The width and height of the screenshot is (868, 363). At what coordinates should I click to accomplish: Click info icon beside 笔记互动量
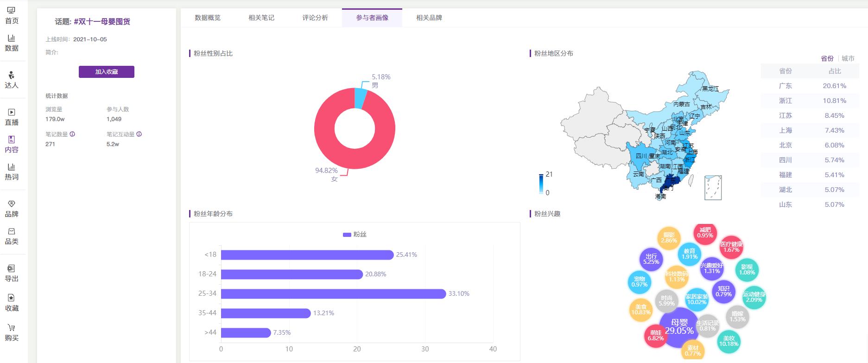[139, 134]
